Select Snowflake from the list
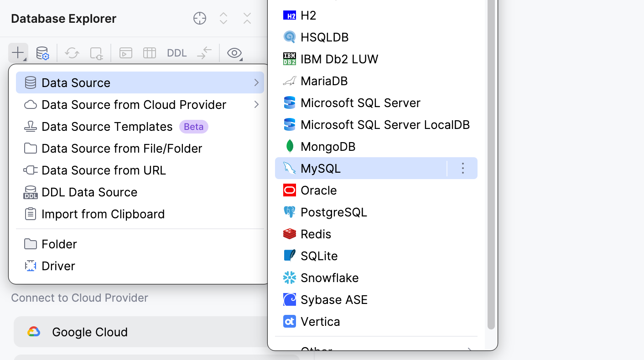This screenshot has height=360, width=644. [376, 278]
